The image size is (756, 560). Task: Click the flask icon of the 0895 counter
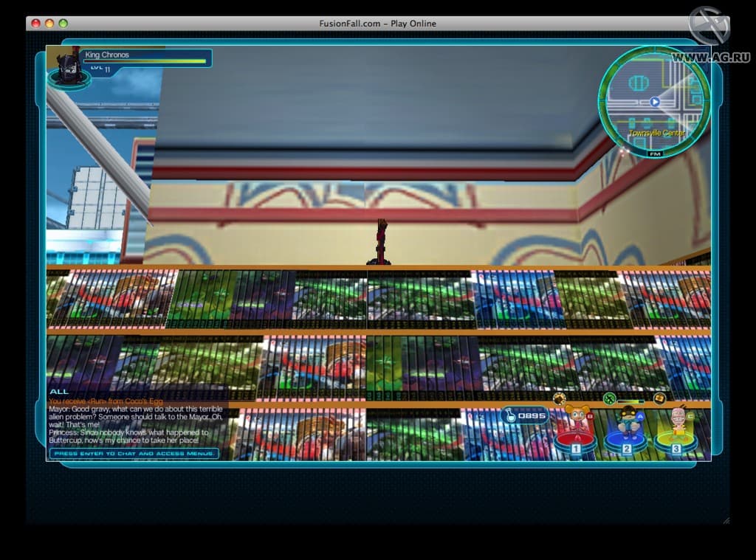click(509, 415)
